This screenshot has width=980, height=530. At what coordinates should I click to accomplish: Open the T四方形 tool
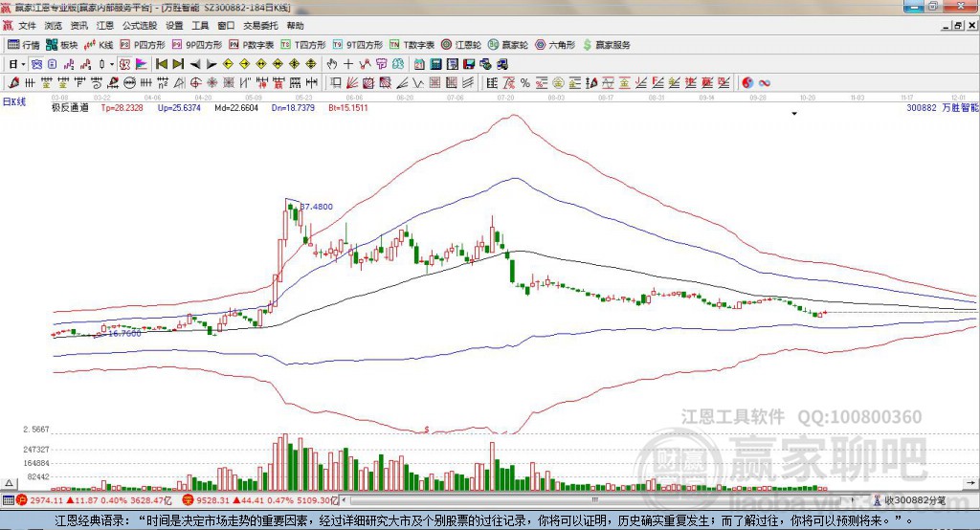[303, 44]
